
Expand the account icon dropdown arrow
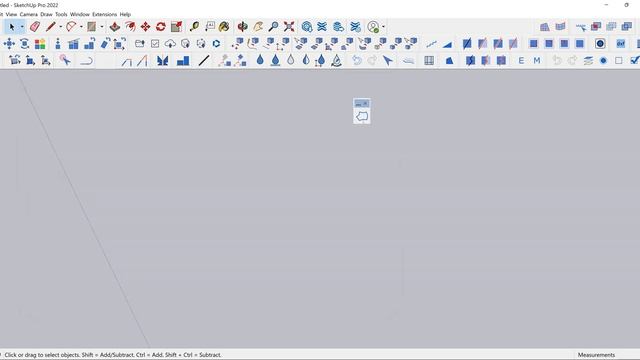383,27
